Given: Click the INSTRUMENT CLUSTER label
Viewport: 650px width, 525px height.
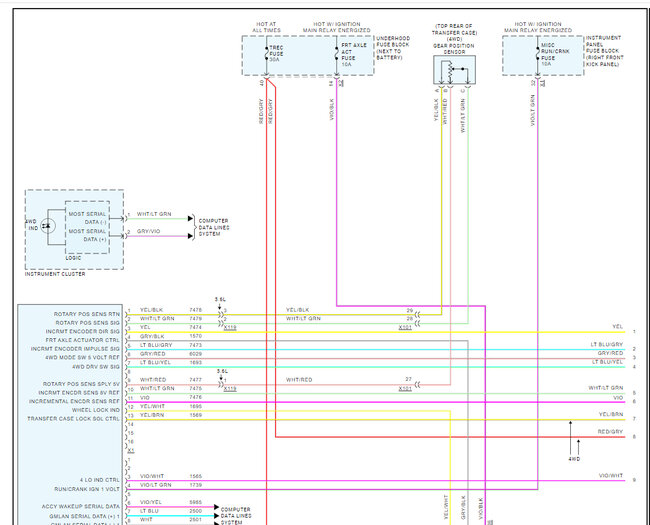Looking at the screenshot, I should click(55, 274).
